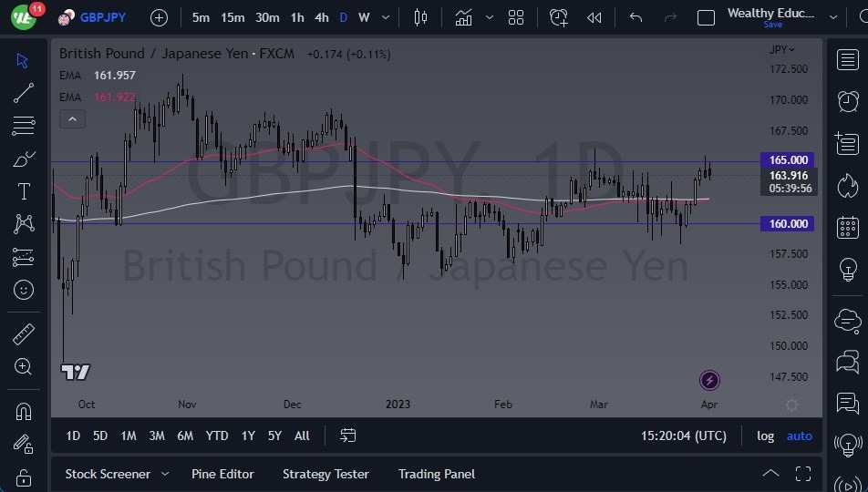The image size is (868, 492).
Task: Collapse the bottom panel chevron
Action: click(x=770, y=474)
